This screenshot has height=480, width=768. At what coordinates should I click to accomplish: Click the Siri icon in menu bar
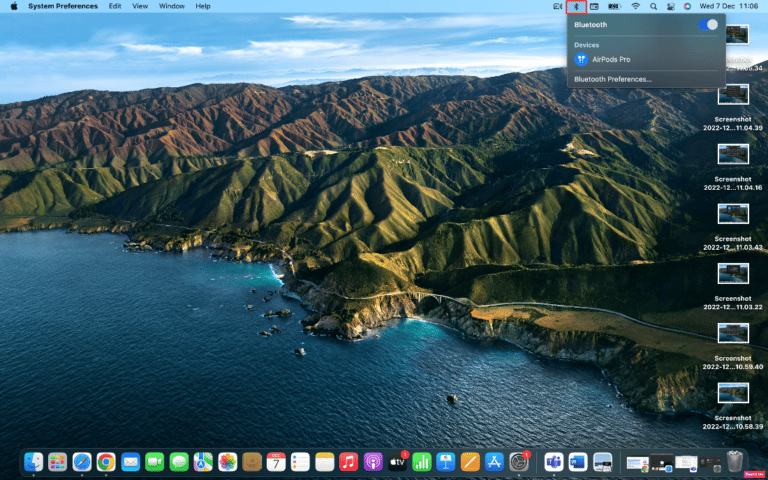[x=686, y=6]
